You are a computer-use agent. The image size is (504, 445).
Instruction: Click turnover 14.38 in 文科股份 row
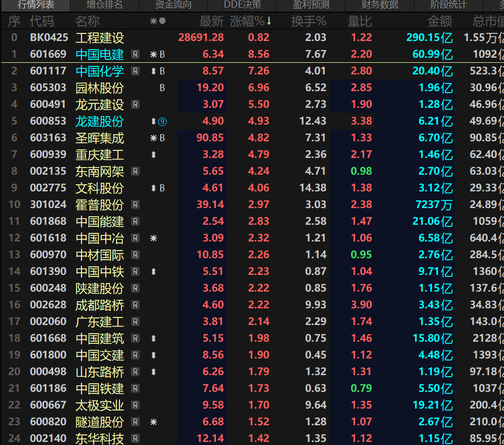tap(313, 188)
